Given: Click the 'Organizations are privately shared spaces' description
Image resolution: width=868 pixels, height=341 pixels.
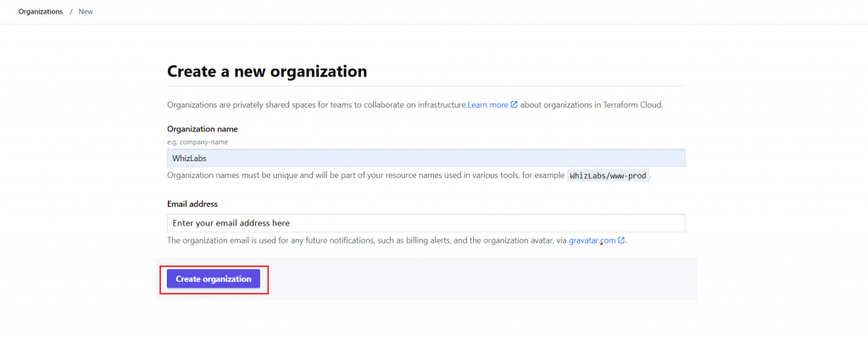Looking at the screenshot, I should [316, 105].
